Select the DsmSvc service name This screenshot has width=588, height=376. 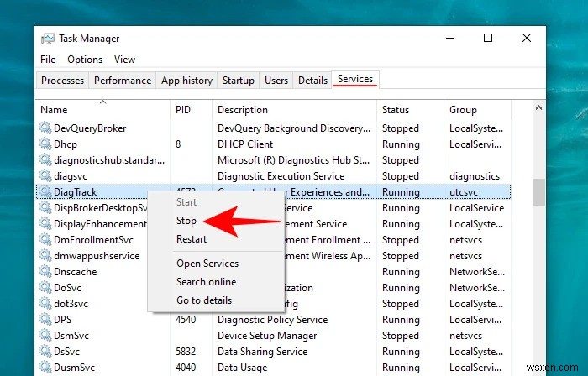tap(71, 336)
